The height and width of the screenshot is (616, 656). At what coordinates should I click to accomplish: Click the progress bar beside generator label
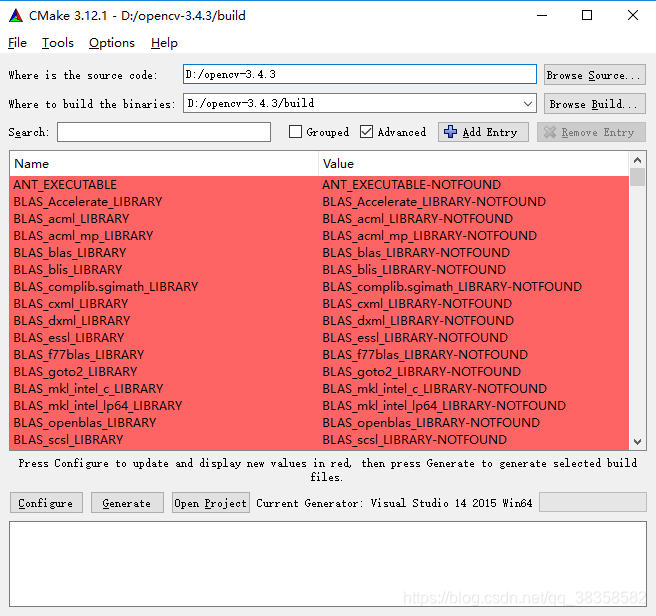[x=592, y=502]
